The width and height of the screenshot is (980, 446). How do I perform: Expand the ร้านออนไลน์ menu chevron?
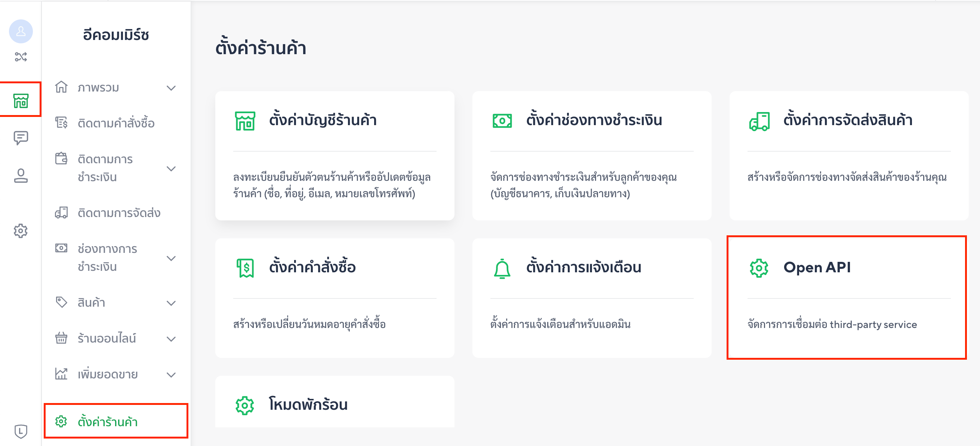171,339
